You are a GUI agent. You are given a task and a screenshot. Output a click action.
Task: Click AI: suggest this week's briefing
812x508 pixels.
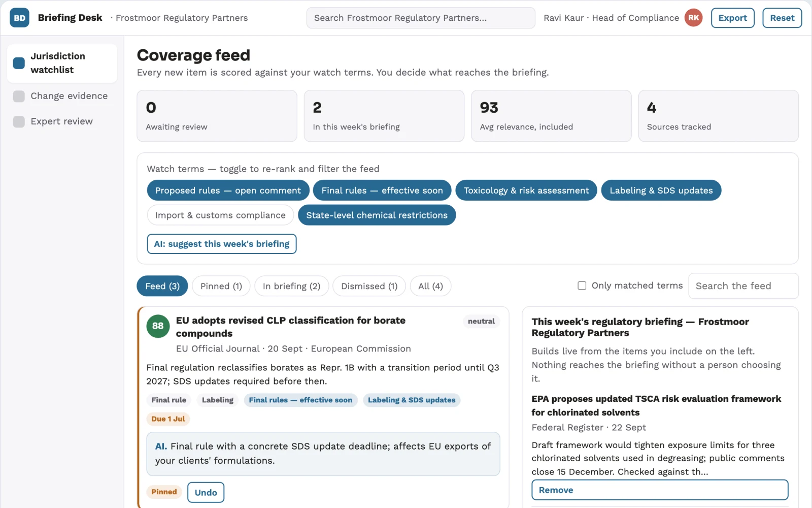(222, 244)
